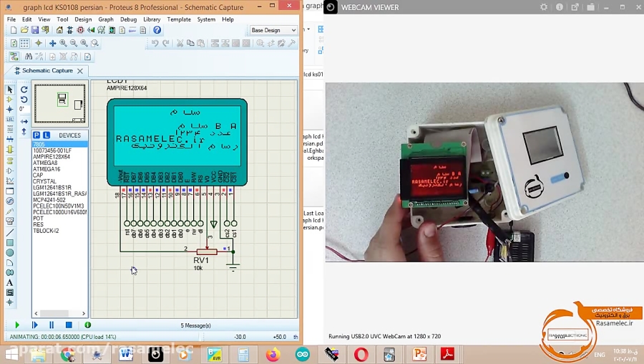644x364 pixels.
Task: Click the Webcam Viewer settings gear icon
Action: (544, 7)
